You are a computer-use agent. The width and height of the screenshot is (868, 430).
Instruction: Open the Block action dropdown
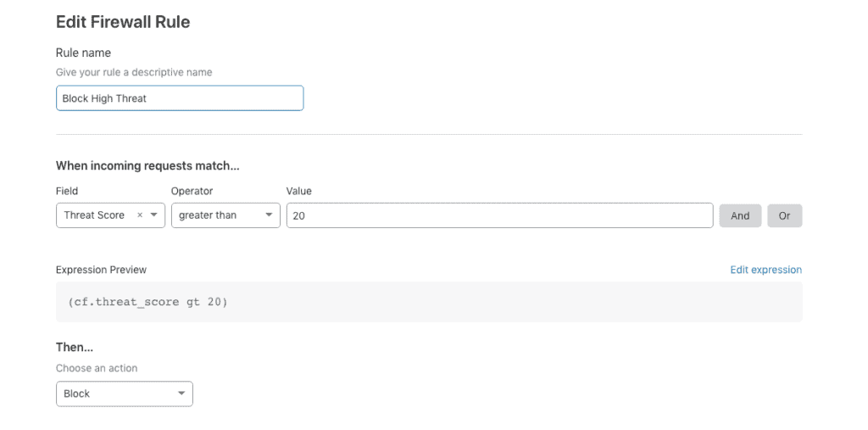tap(124, 394)
